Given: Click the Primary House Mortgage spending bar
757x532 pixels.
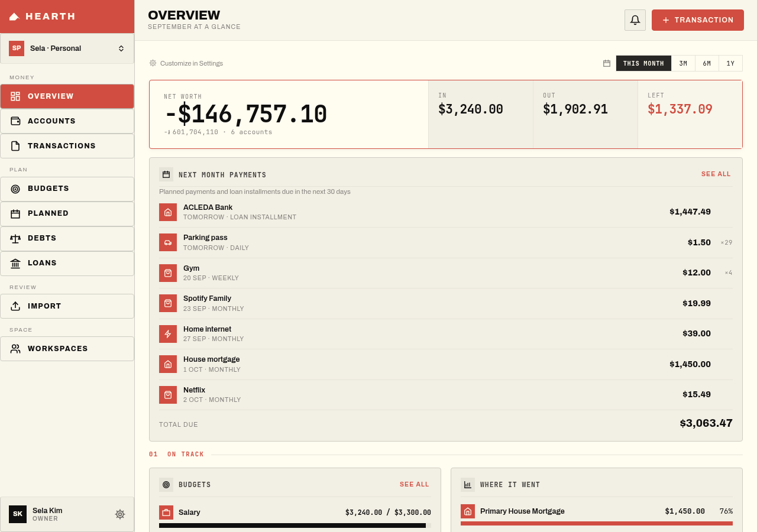Looking at the screenshot, I should (597, 523).
